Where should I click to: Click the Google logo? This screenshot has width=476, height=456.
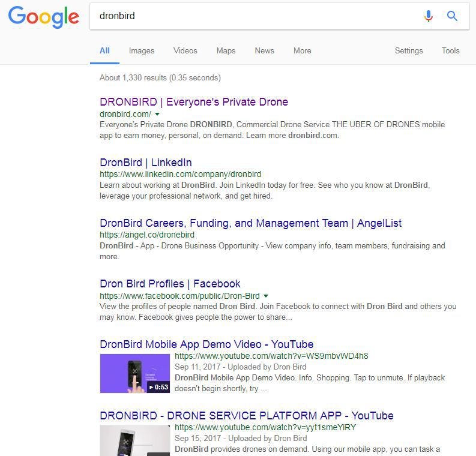(44, 17)
